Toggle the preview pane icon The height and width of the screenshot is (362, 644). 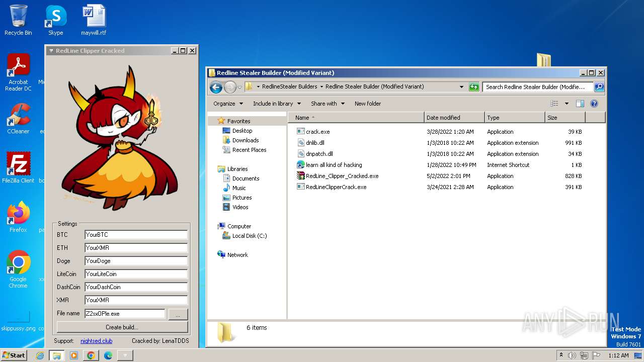(580, 104)
